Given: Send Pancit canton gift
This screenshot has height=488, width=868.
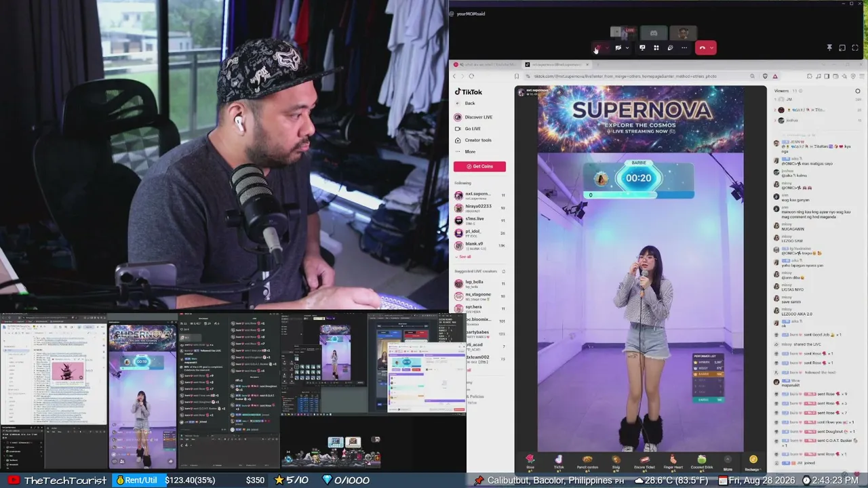Looking at the screenshot, I should (587, 462).
